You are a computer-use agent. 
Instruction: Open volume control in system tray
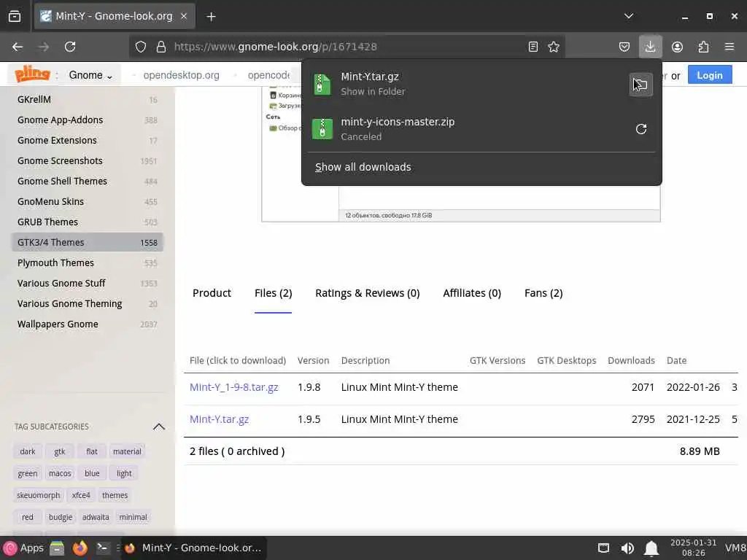coord(627,548)
